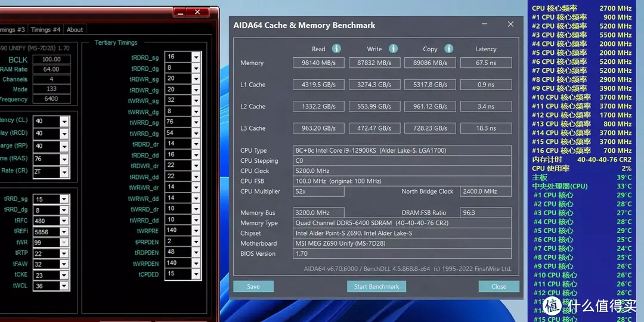
Task: Open the tRDWR_dd dropdown arrow
Action: click(x=196, y=177)
